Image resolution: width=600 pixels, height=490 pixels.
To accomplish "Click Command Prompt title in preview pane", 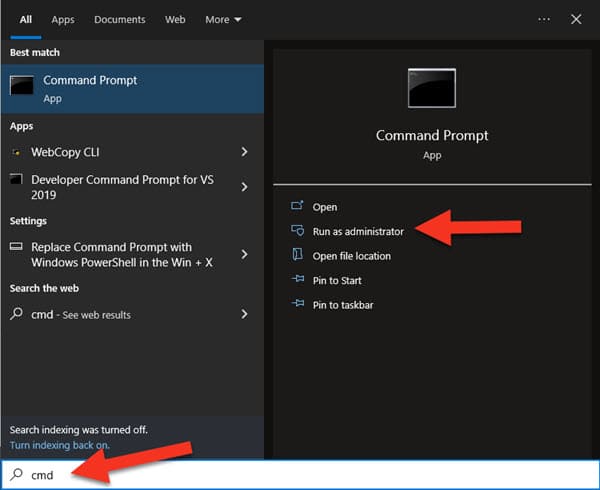I will [x=432, y=135].
